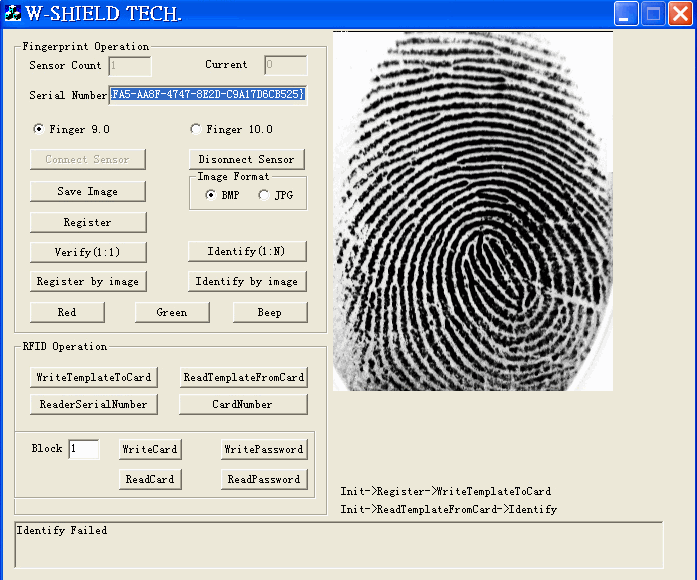Close the W-SHIELD TECH window
Viewport: 697px width, 580px height.
681,13
